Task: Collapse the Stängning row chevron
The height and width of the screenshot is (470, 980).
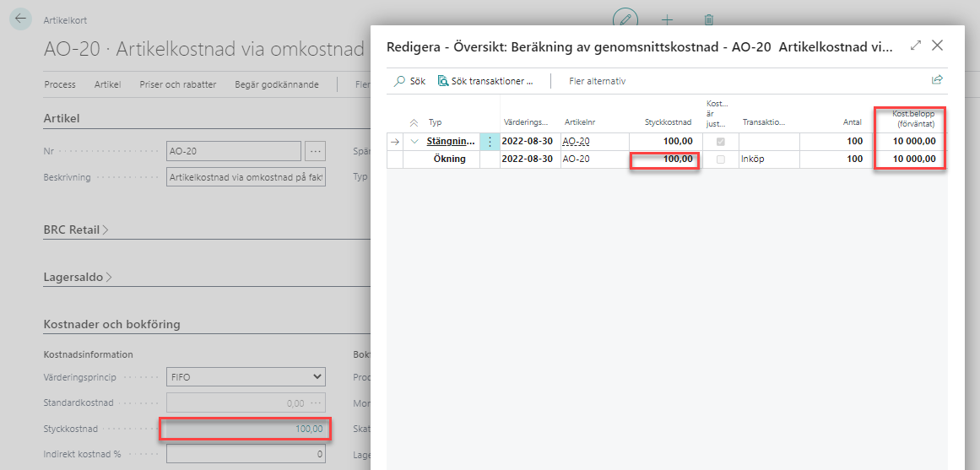Action: [x=414, y=142]
